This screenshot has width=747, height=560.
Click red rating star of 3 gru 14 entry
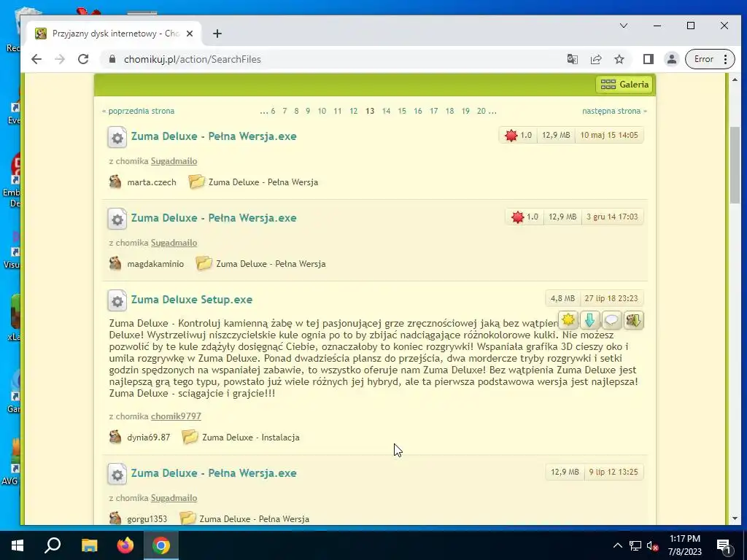(x=517, y=217)
